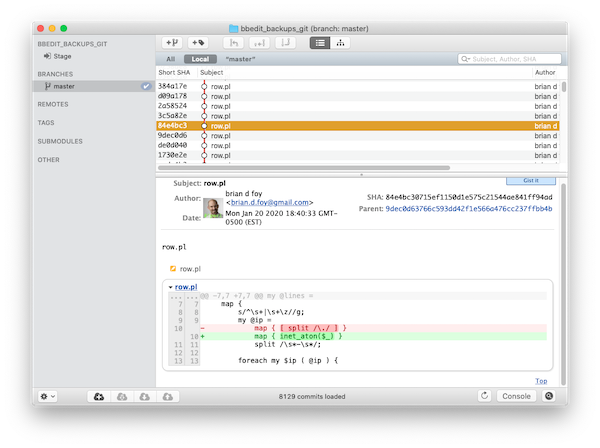Collapse the row.pl diff disclosure triangle

(x=170, y=287)
